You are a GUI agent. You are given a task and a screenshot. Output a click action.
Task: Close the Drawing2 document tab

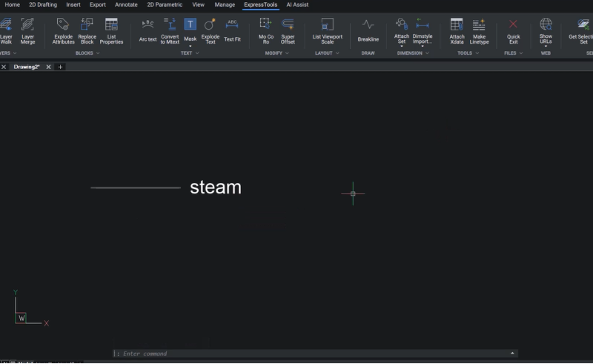(x=48, y=67)
